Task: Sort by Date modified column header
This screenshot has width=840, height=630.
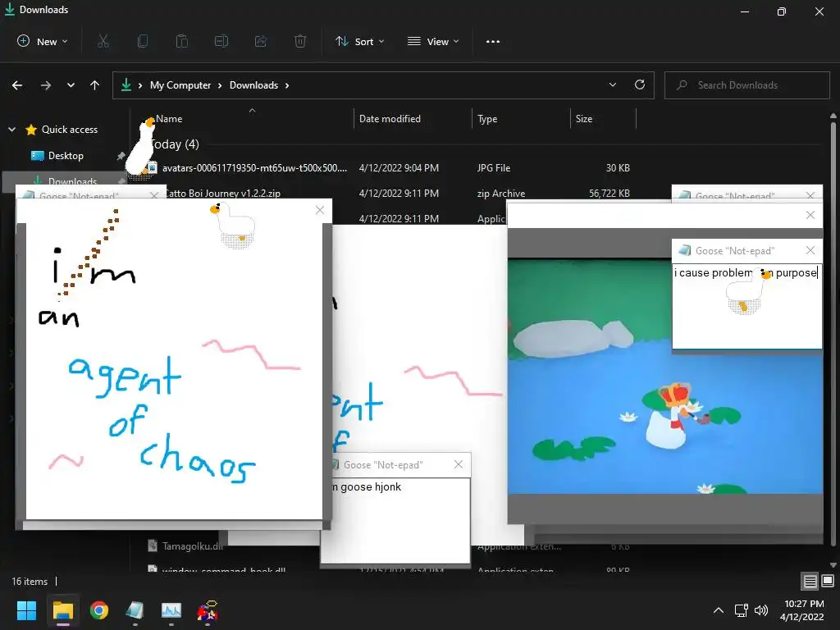Action: [390, 119]
